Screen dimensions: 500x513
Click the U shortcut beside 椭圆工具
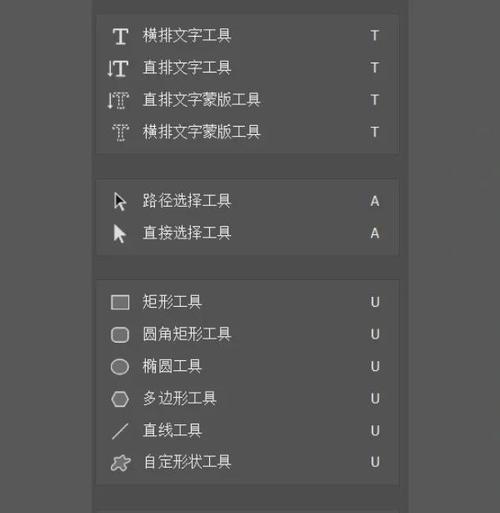(x=375, y=367)
